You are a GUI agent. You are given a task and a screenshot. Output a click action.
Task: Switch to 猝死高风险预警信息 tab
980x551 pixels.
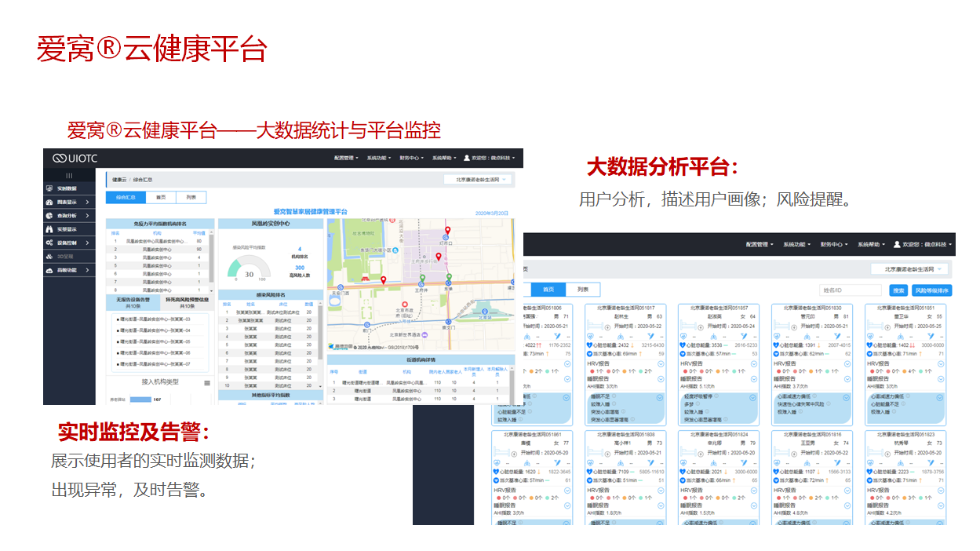[x=187, y=303]
